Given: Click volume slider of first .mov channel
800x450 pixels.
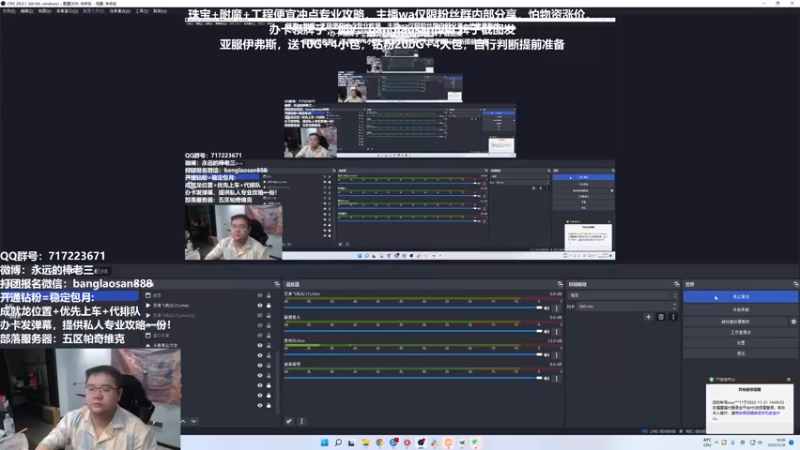Looking at the screenshot, I should tap(413, 308).
